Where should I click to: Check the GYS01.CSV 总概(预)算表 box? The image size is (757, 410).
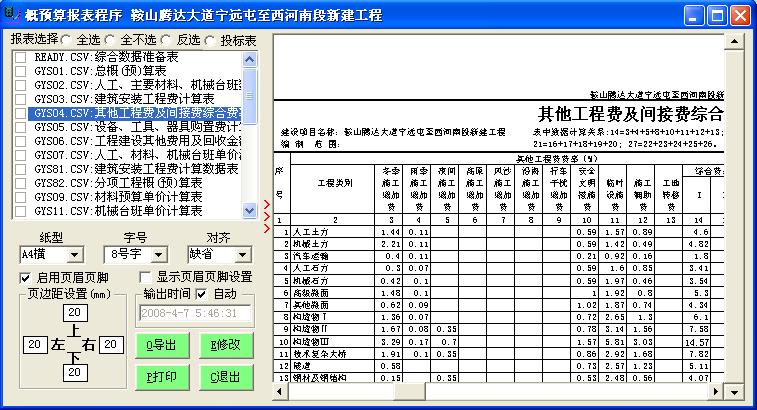[x=20, y=71]
